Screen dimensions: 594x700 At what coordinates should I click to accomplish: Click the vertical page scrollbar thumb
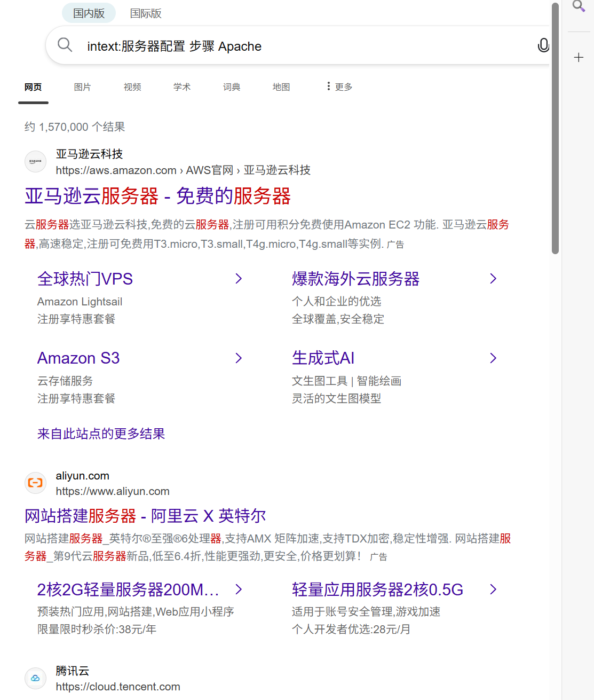pyautogui.click(x=556, y=128)
